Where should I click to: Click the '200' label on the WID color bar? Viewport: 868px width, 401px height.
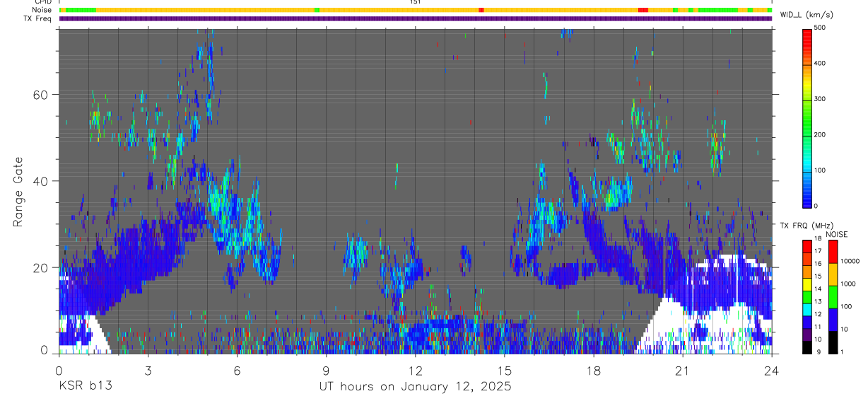[820, 134]
